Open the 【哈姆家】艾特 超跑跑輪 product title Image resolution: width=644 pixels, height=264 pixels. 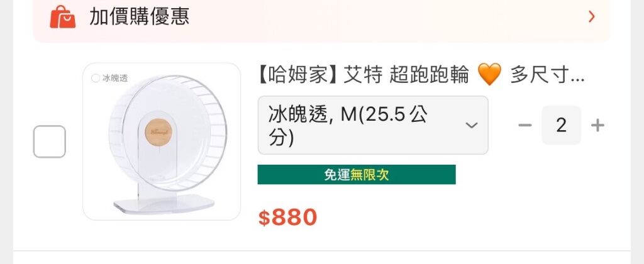point(363,76)
